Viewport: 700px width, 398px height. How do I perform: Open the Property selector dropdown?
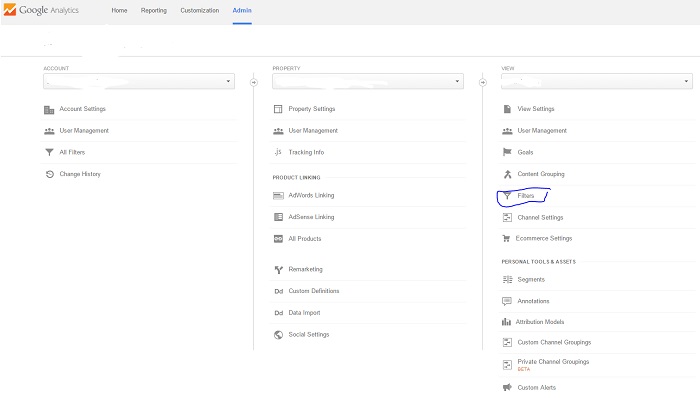click(368, 81)
